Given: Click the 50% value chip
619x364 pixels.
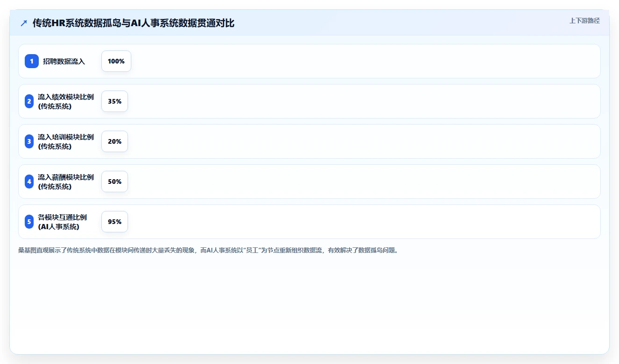Looking at the screenshot, I should 114,182.
